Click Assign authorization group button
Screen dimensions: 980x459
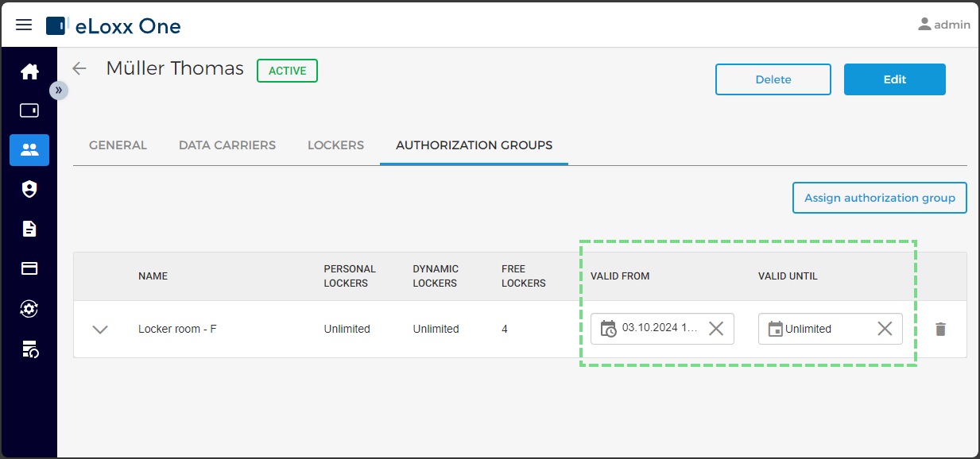click(x=880, y=198)
